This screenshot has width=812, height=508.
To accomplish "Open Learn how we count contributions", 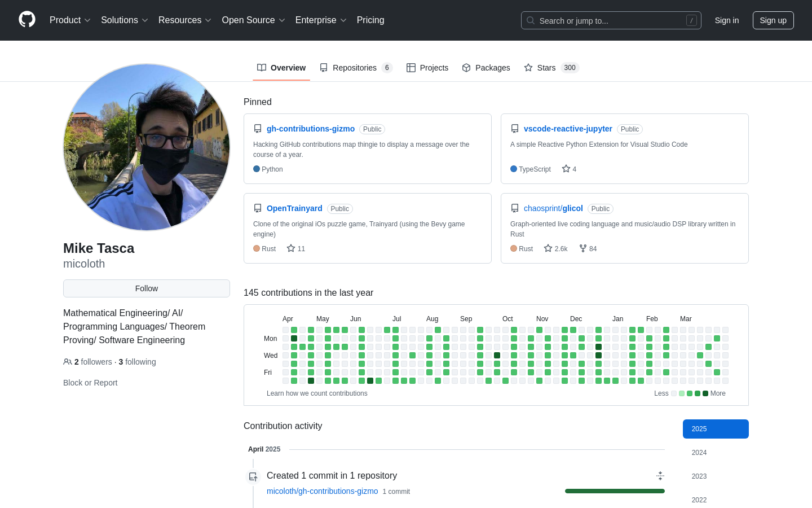I will point(317,393).
